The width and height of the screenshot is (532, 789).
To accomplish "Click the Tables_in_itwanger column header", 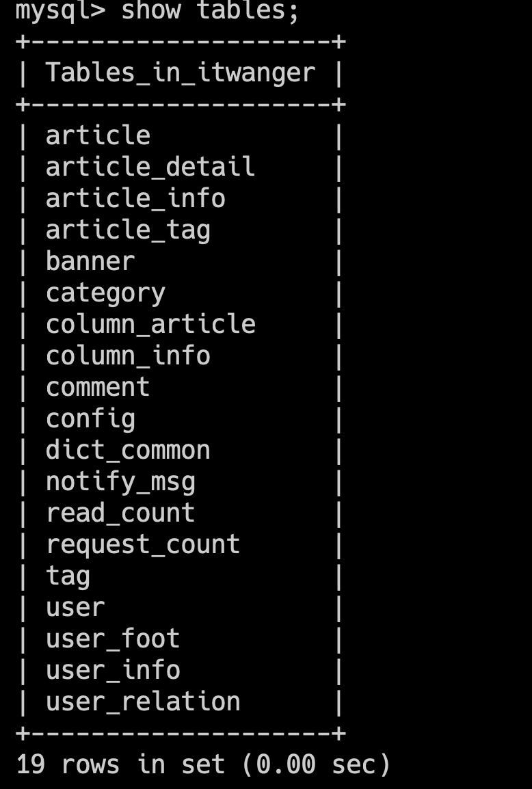I will pos(181,72).
